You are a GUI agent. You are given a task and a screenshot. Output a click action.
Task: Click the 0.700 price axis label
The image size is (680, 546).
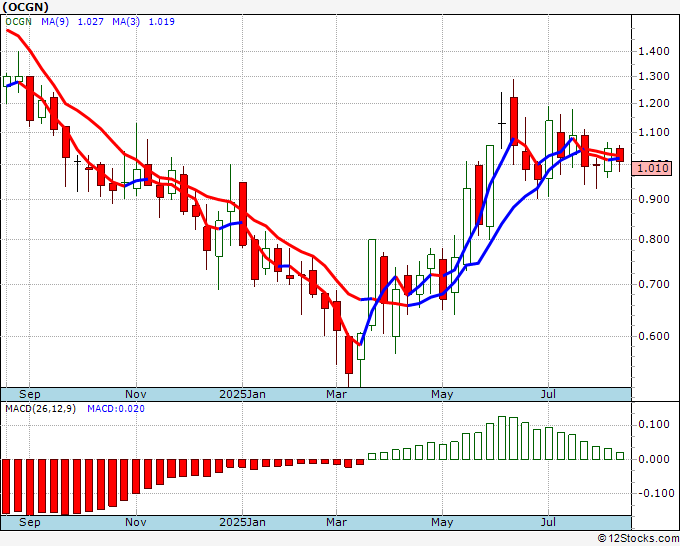tap(654, 284)
